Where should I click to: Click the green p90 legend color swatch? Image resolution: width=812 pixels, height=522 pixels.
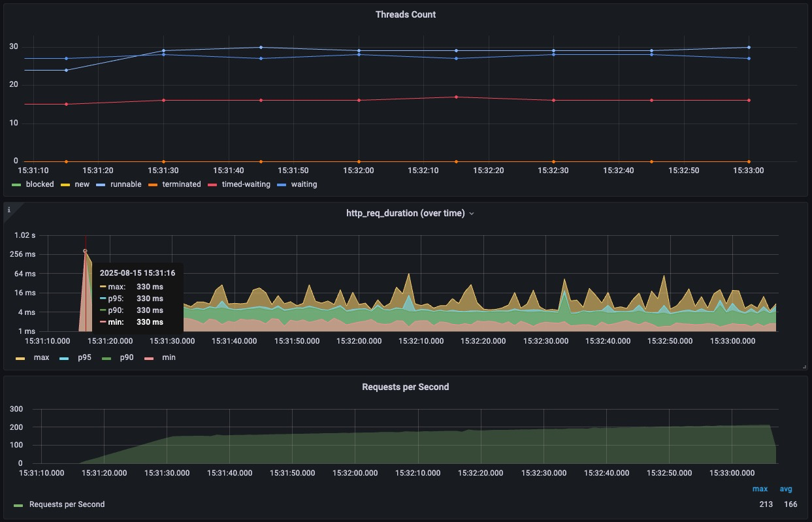coord(105,358)
